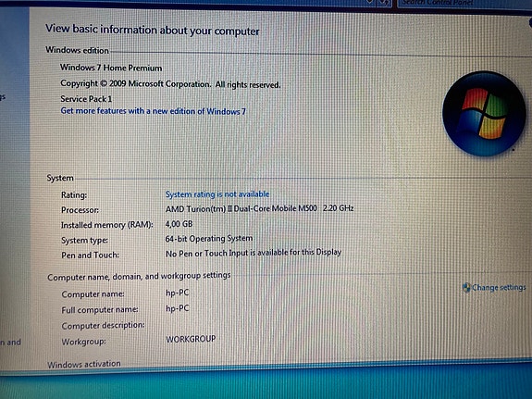532x399 pixels.
Task: Click the 'View basic information about your computer' heading
Action: 153,30
